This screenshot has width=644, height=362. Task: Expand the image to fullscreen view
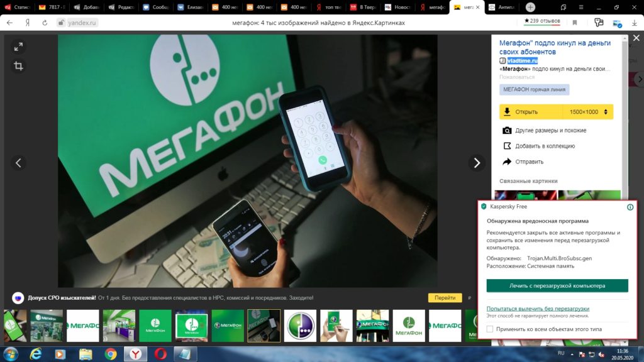(18, 46)
